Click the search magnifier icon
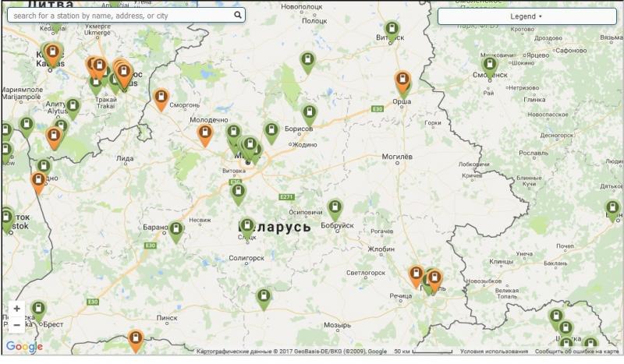Viewport: 624px width, 364px height. tap(238, 15)
